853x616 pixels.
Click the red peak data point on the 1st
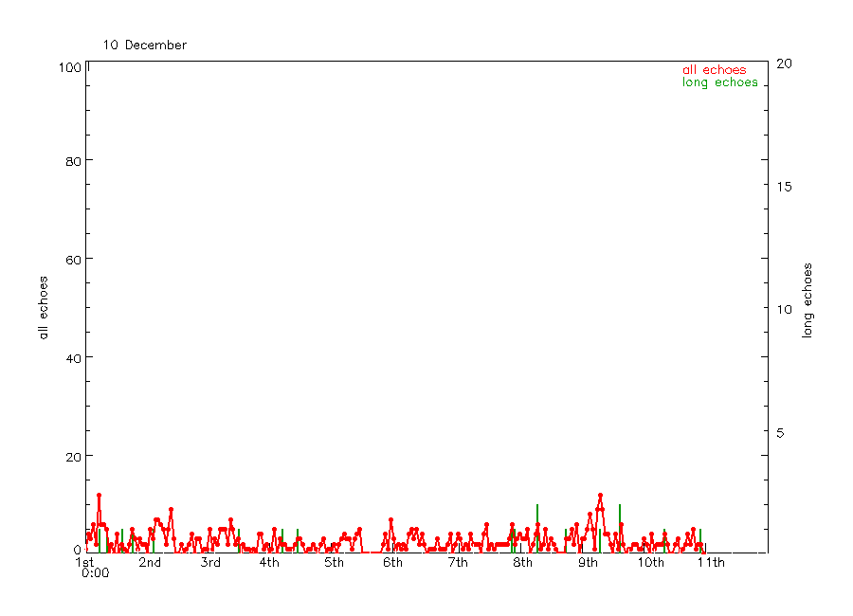(99, 496)
